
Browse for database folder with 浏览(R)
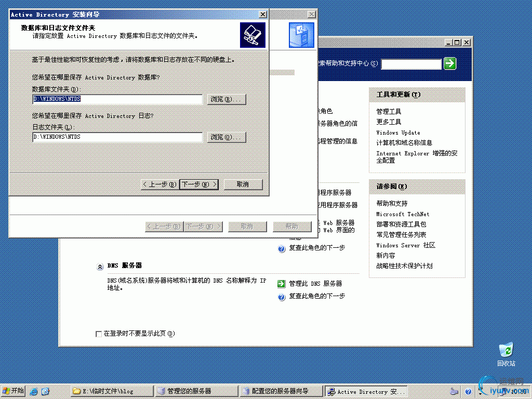coord(227,99)
